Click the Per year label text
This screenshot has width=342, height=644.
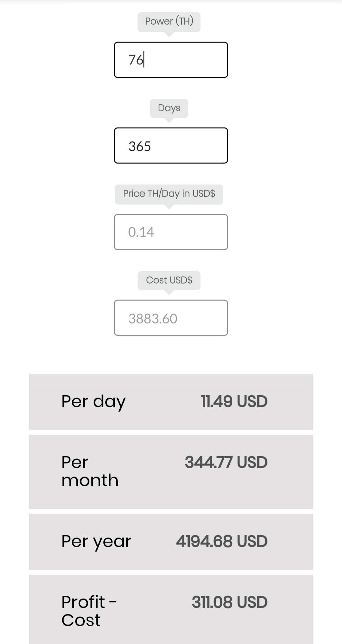(x=96, y=541)
